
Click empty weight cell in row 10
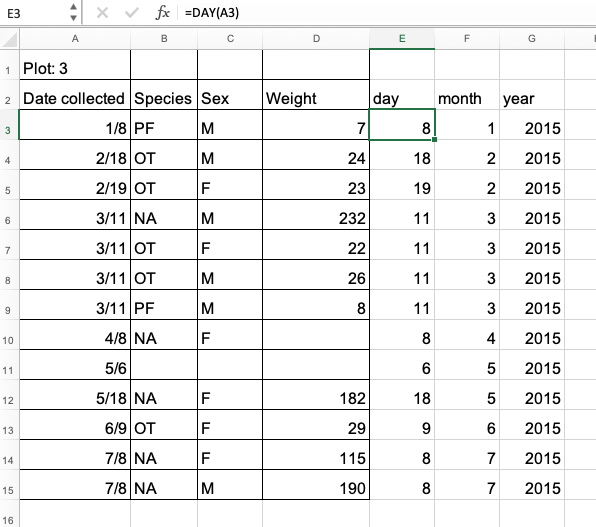click(316, 335)
